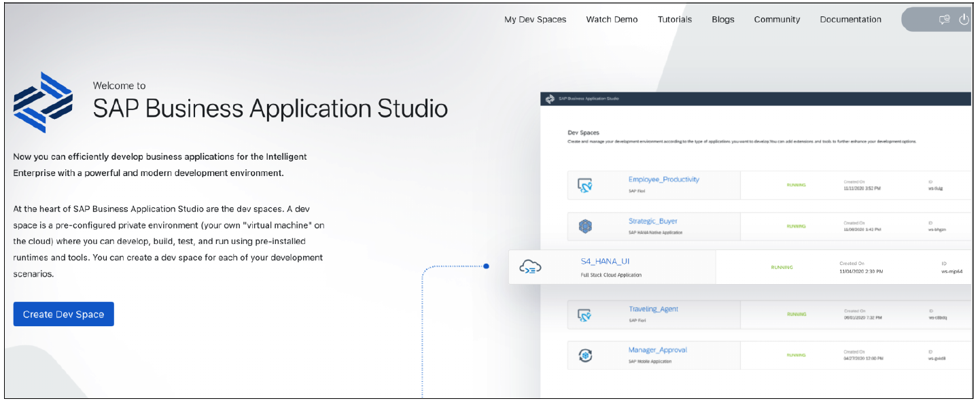Click the RUNNING status of S4_HANA_UI
The image size is (980, 403).
click(x=781, y=267)
